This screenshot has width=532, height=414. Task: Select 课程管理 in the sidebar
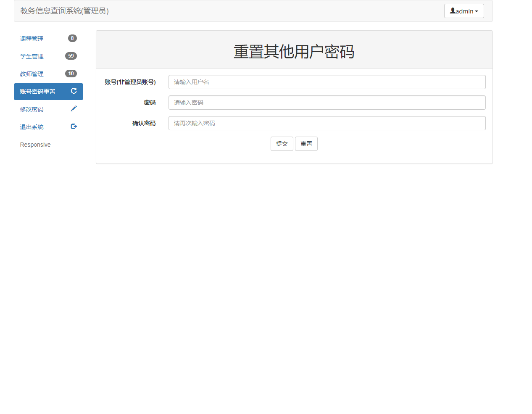32,38
